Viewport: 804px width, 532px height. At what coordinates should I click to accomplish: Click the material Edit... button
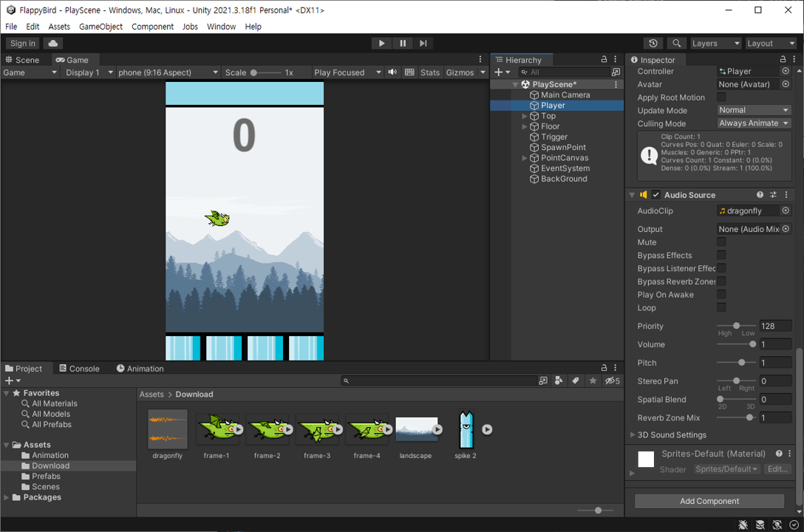[777, 469]
